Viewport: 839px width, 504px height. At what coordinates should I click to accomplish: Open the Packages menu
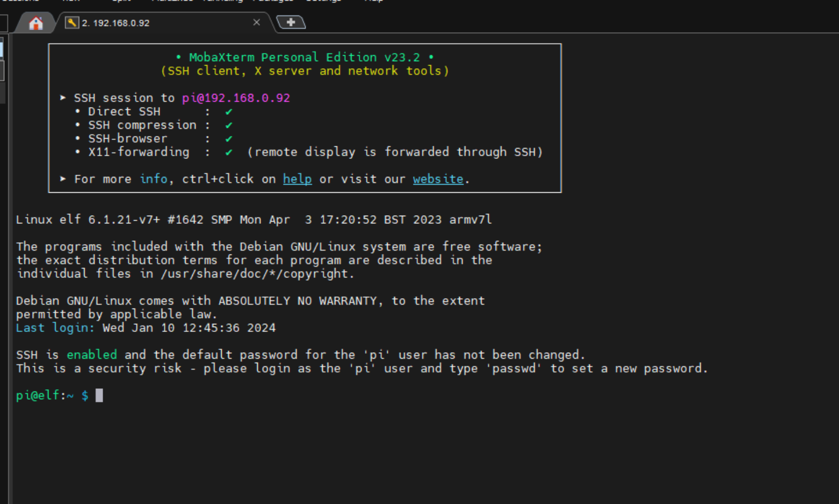coord(273,2)
